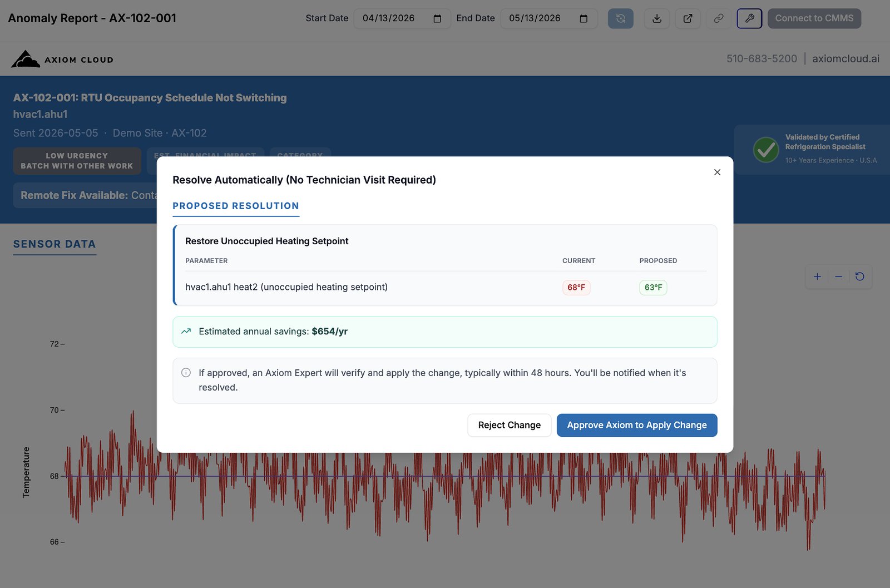Click the hvac1.ahu1 heat2 parameter row
The height and width of the screenshot is (588, 890).
446,288
